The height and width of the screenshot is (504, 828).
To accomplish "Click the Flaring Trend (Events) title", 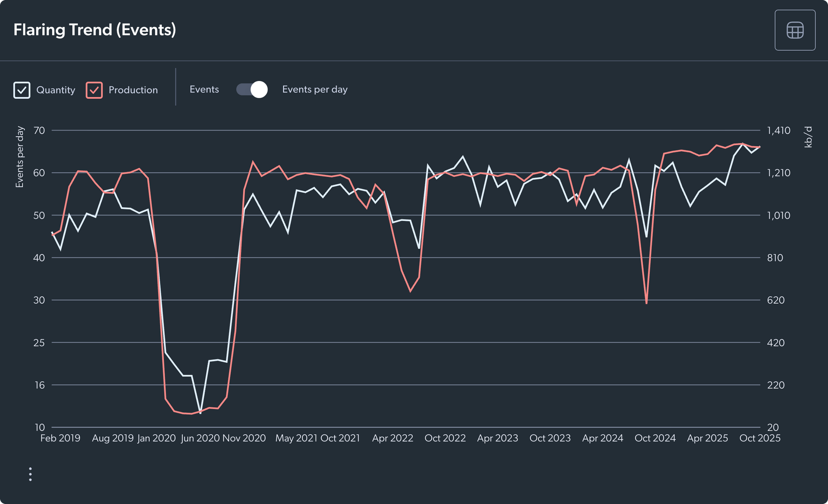I will (x=95, y=29).
